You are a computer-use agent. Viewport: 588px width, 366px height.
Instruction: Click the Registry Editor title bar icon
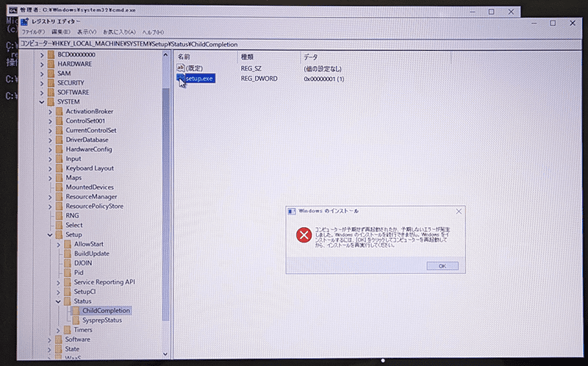24,23
